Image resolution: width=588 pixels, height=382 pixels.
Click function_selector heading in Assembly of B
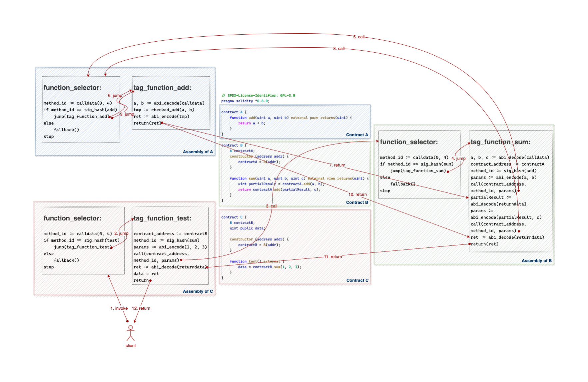pos(409,142)
